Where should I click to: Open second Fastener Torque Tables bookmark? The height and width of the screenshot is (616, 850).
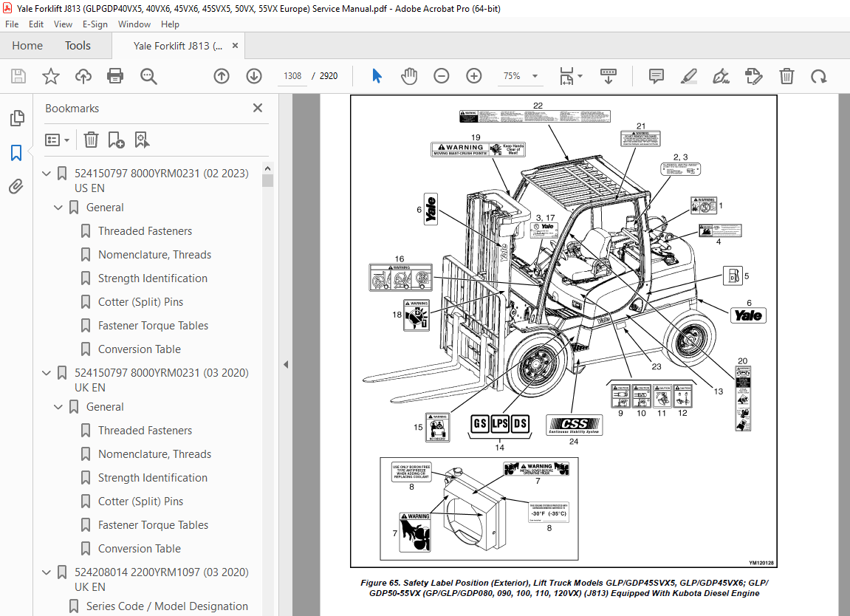click(x=153, y=525)
